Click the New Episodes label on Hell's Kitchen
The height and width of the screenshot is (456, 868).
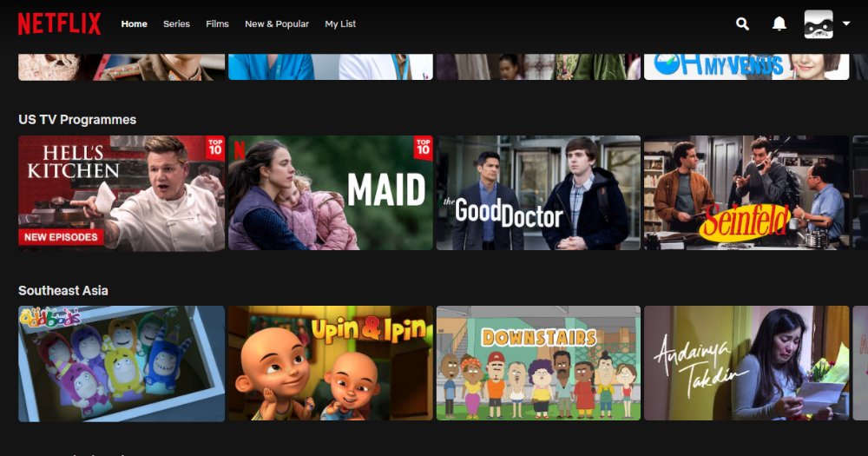[61, 237]
